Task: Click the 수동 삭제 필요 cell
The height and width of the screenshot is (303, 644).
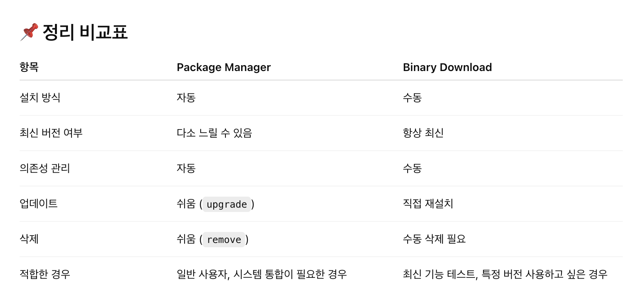Action: (x=434, y=239)
